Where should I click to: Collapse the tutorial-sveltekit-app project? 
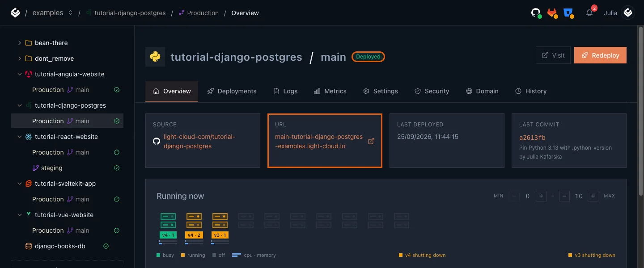[19, 184]
